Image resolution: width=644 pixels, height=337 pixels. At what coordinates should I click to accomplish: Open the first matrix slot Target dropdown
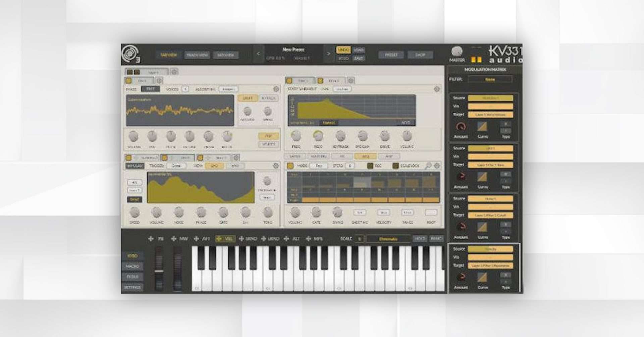[x=490, y=115]
